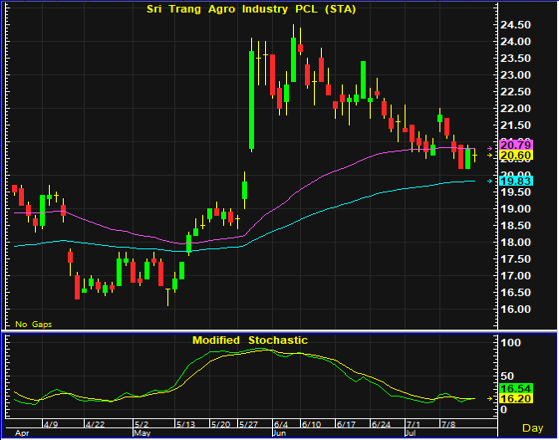
Task: Click the 6/24 date marker
Action: coord(381,424)
